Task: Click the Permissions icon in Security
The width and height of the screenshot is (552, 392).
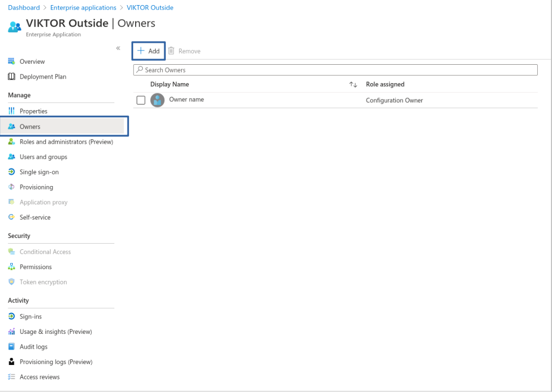Action: coord(11,267)
